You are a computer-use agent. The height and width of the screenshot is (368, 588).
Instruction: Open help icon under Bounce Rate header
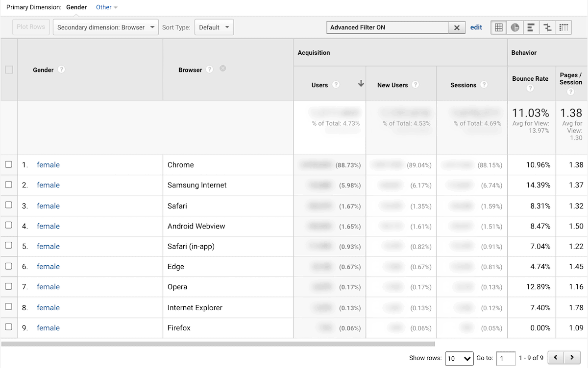530,89
